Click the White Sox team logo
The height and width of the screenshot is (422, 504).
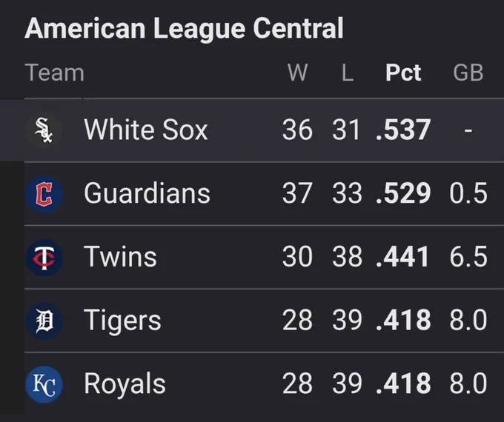(x=44, y=130)
